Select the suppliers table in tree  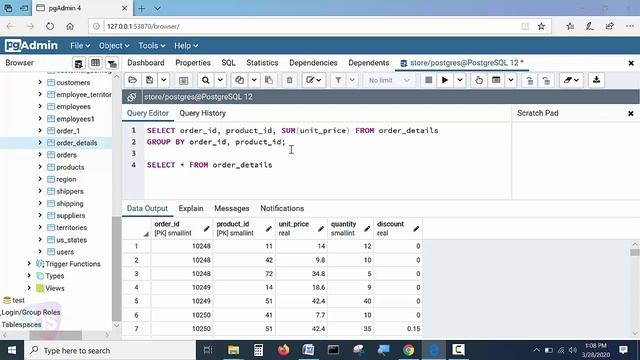pos(70,216)
